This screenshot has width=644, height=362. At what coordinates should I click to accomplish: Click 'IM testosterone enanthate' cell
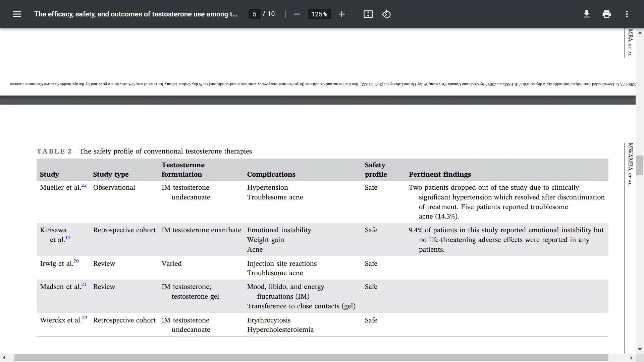coord(201,230)
